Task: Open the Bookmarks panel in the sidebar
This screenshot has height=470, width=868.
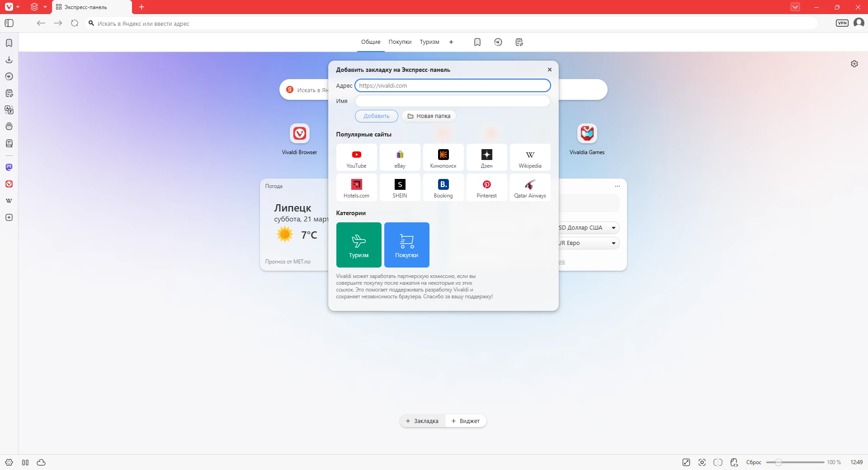Action: 9,43
